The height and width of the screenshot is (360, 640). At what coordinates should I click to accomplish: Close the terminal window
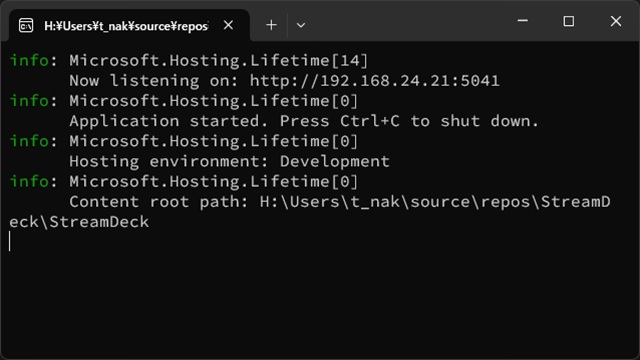coord(616,21)
